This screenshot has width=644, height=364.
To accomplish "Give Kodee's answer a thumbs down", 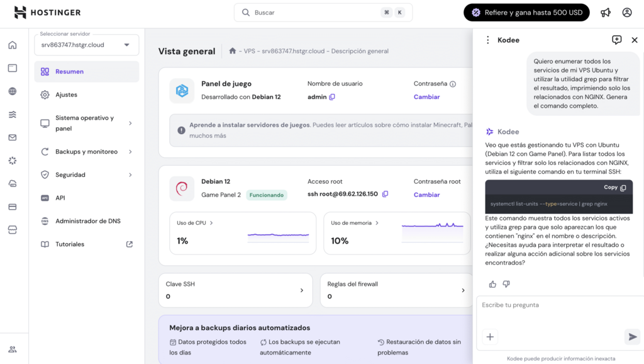I will pyautogui.click(x=506, y=284).
